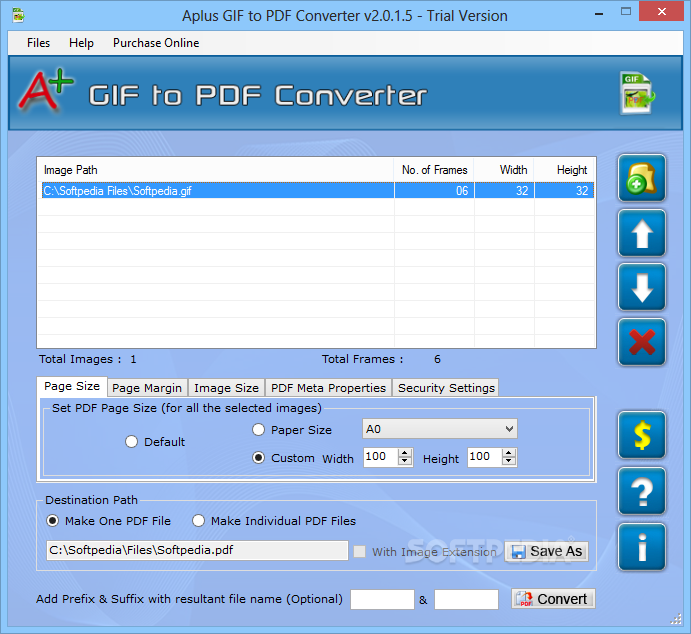
Task: Switch to the Page Size tab
Action: pyautogui.click(x=72, y=386)
